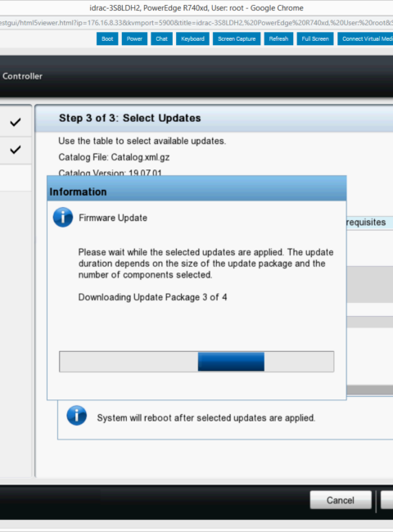Image resolution: width=393 pixels, height=532 pixels.
Task: Take a Screen Capture
Action: point(237,38)
